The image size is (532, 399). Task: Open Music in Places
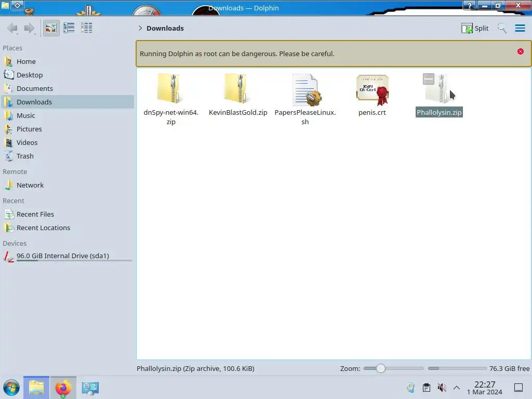(x=67, y=116)
